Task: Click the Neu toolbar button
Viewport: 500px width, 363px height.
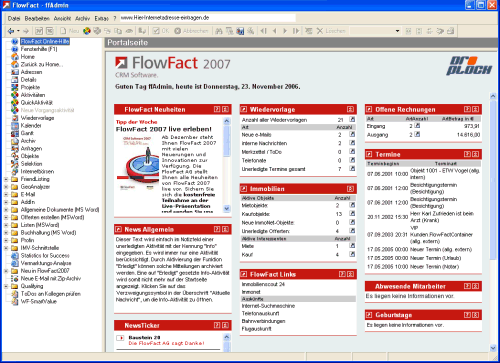Action: click(x=70, y=31)
